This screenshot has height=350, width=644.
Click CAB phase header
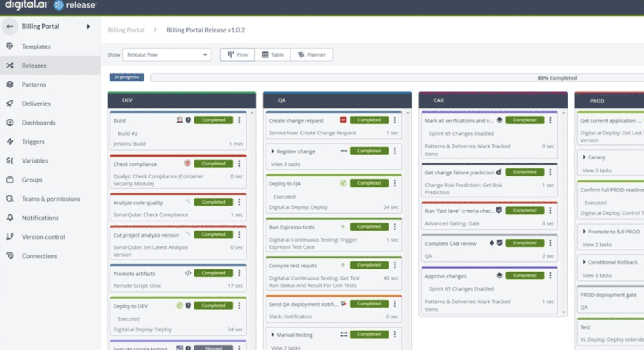[x=493, y=100]
